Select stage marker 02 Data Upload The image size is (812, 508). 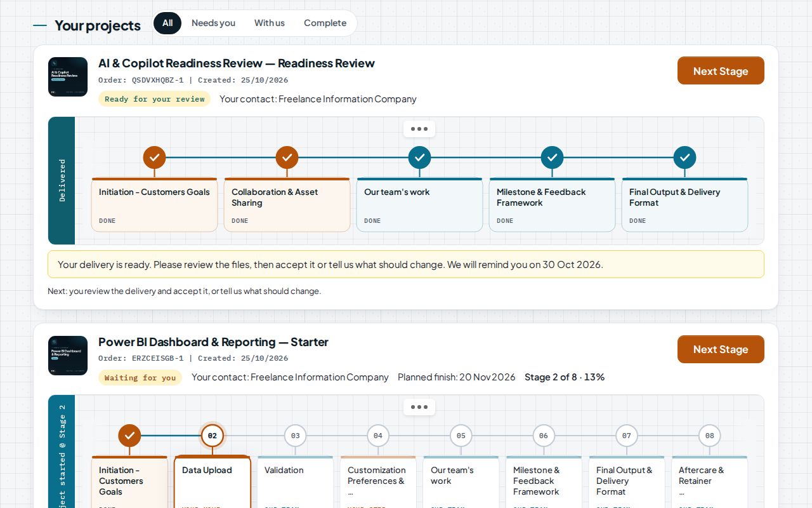pos(213,436)
